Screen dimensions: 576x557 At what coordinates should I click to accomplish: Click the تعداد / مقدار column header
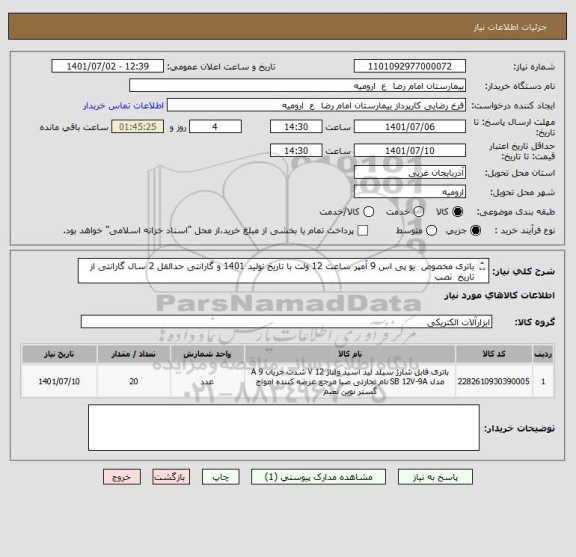point(133,354)
